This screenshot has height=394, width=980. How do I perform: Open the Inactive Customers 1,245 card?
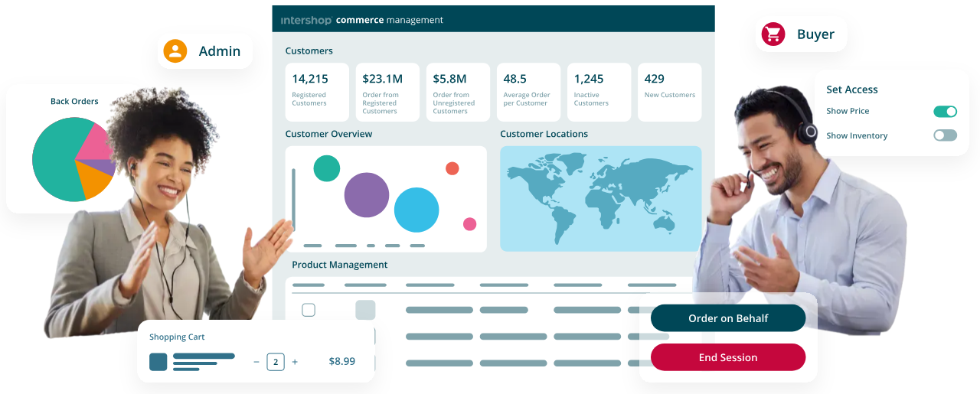(599, 92)
